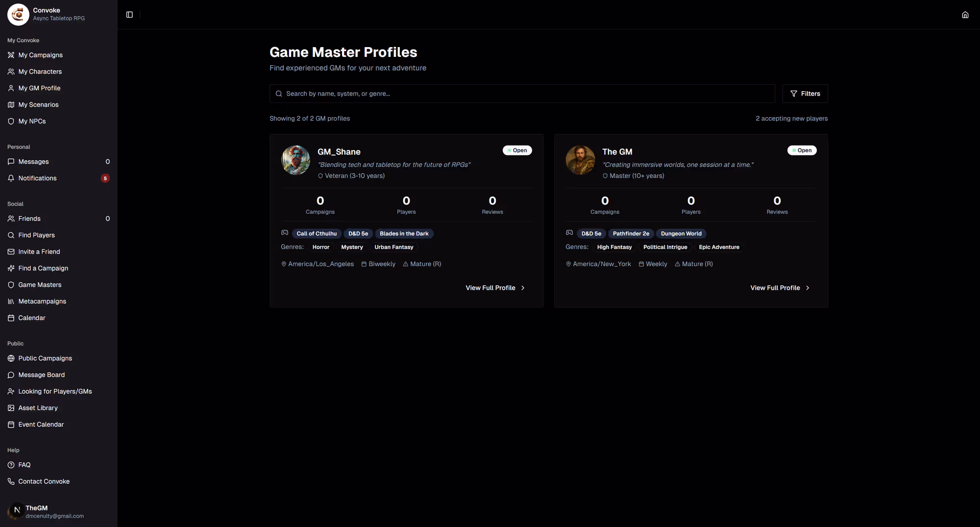Click the Friends people icon
Viewport: 980px width, 527px height.
pyautogui.click(x=11, y=219)
